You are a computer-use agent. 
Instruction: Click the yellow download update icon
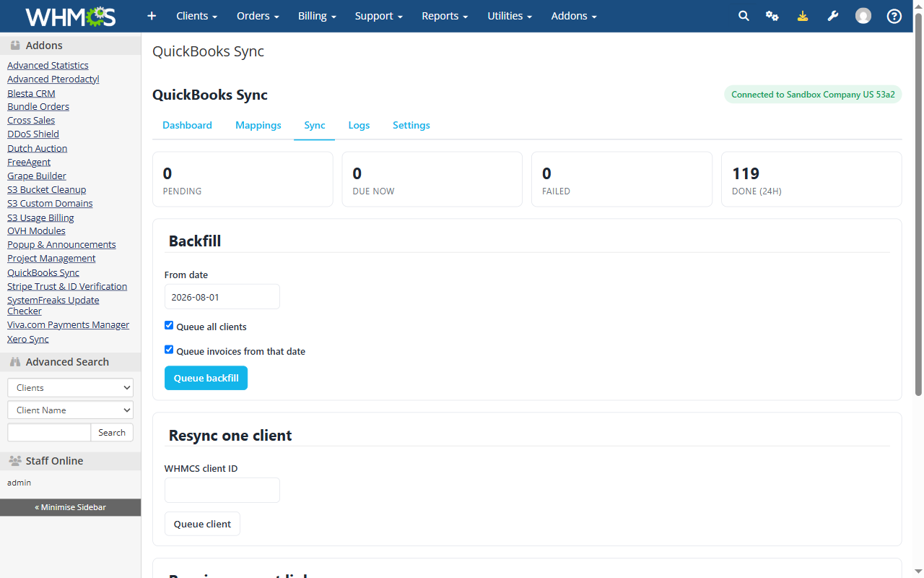click(803, 16)
